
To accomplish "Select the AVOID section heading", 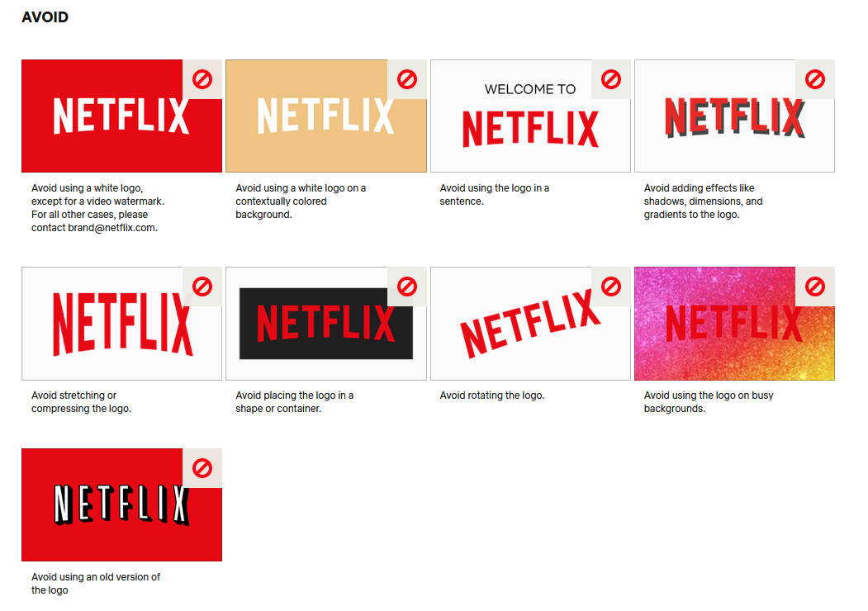I will click(45, 17).
